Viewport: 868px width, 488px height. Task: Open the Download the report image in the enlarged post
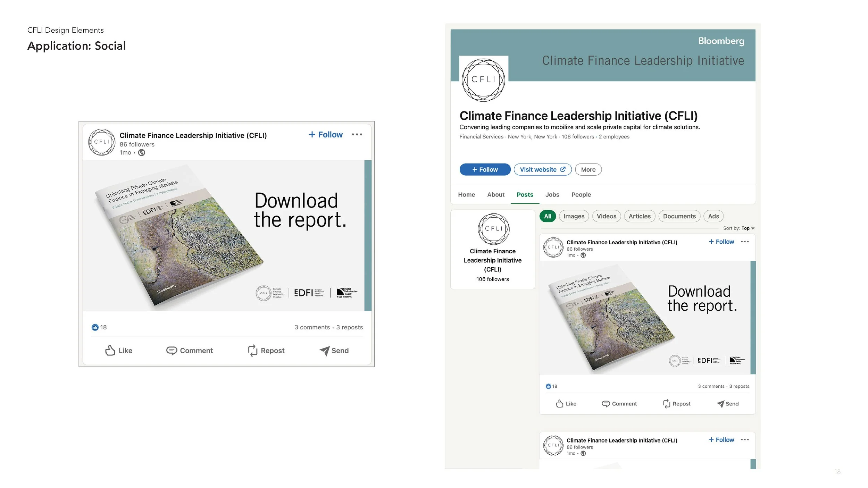[227, 236]
